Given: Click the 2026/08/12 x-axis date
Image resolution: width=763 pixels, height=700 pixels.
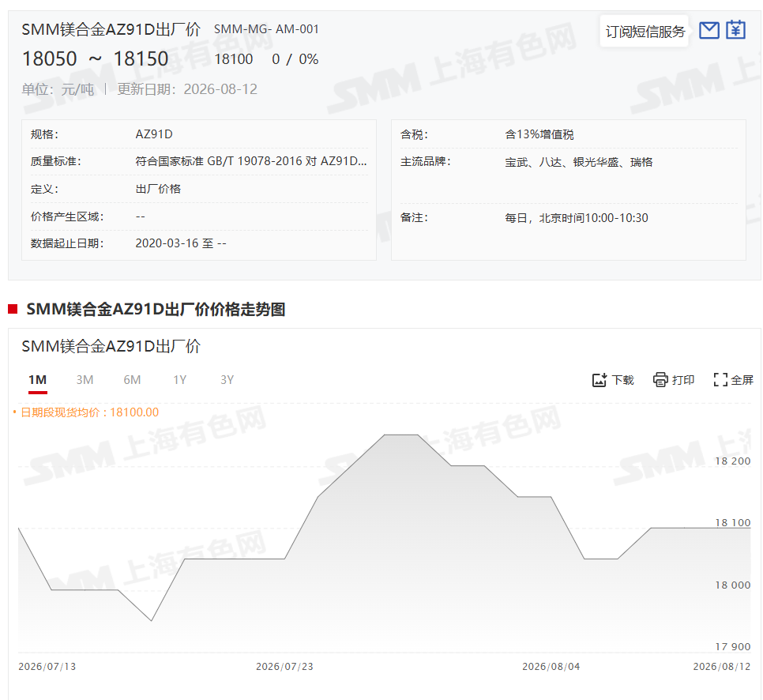Looking at the screenshot, I should (722, 666).
